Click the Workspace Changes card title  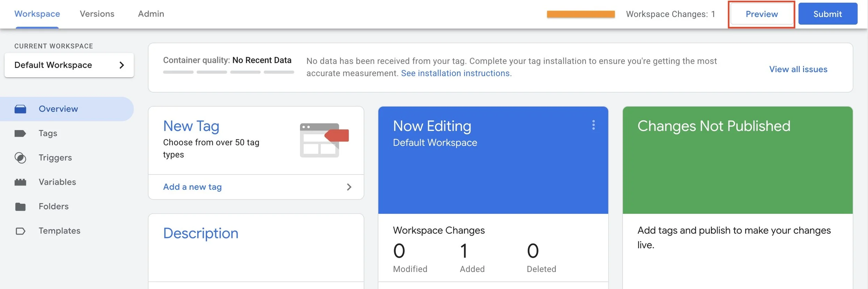[x=439, y=230]
